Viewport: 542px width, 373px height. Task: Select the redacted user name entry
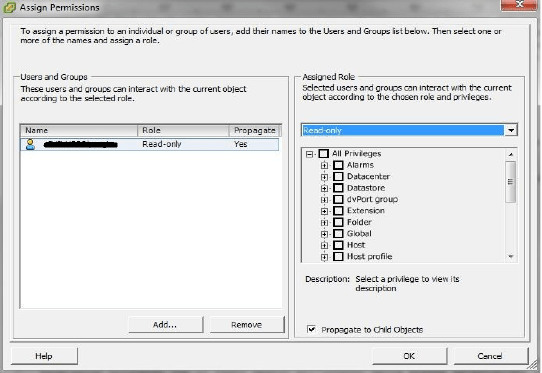coord(81,144)
